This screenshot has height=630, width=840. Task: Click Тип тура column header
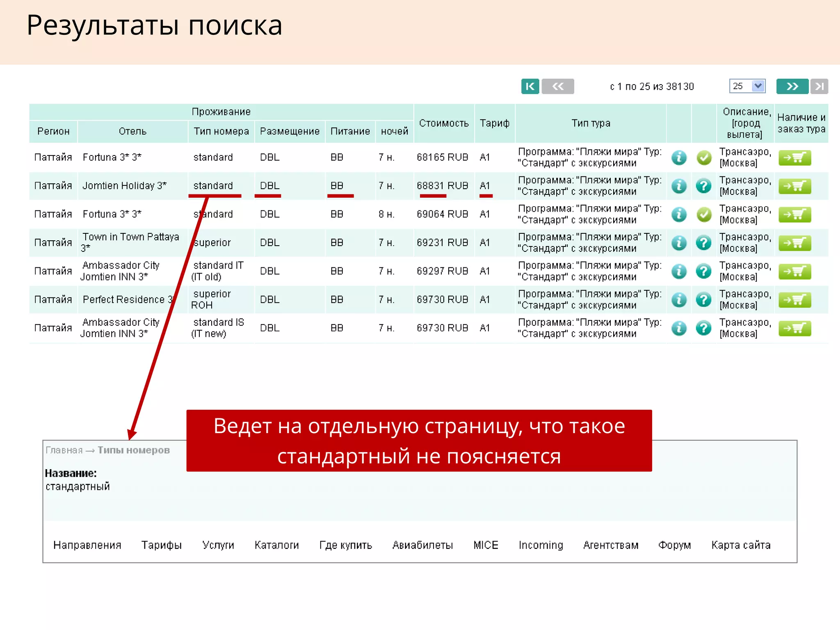coord(591,123)
